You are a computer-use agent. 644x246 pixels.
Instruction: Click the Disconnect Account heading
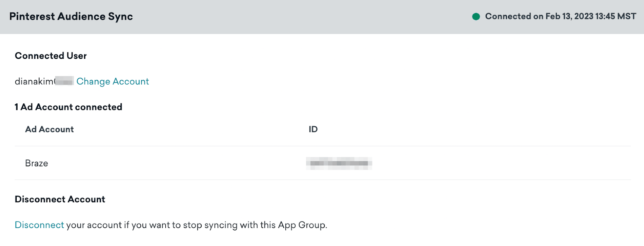[60, 199]
